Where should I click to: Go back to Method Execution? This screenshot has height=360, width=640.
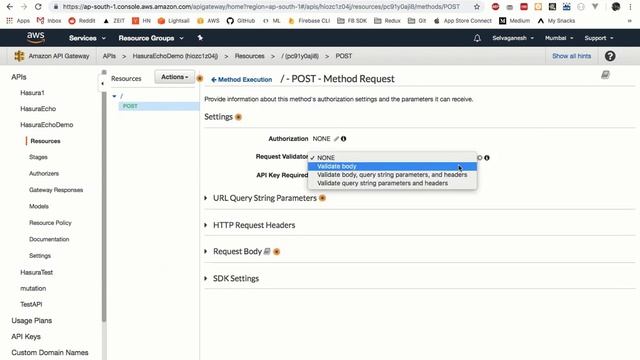[242, 80]
